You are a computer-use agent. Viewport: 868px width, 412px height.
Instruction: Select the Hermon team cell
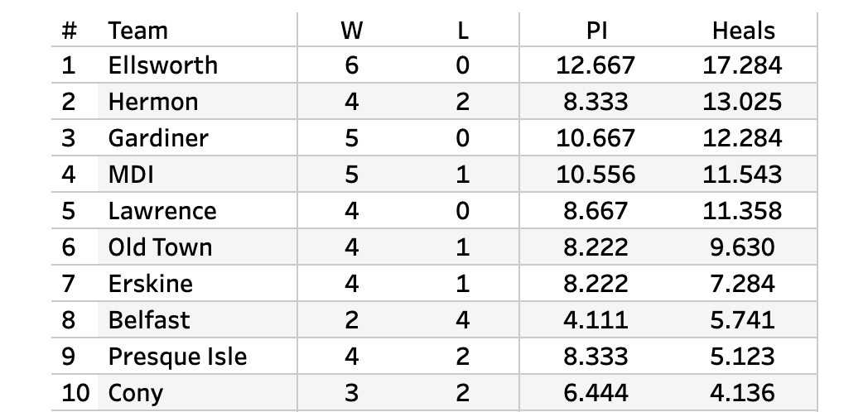point(153,102)
